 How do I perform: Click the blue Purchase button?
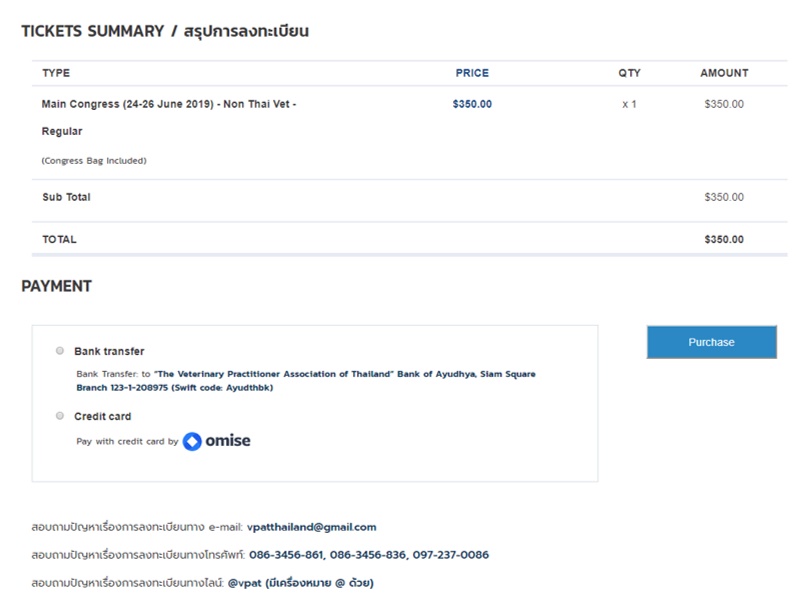coord(711,342)
